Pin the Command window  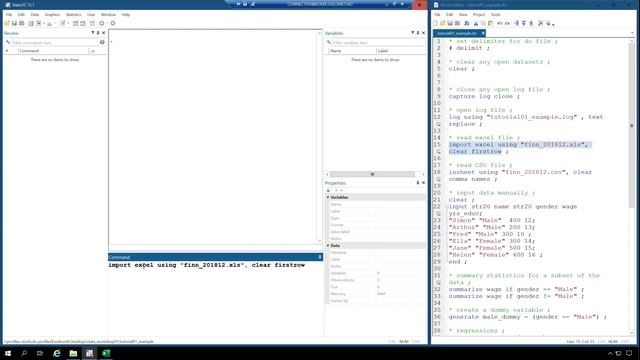point(320,257)
